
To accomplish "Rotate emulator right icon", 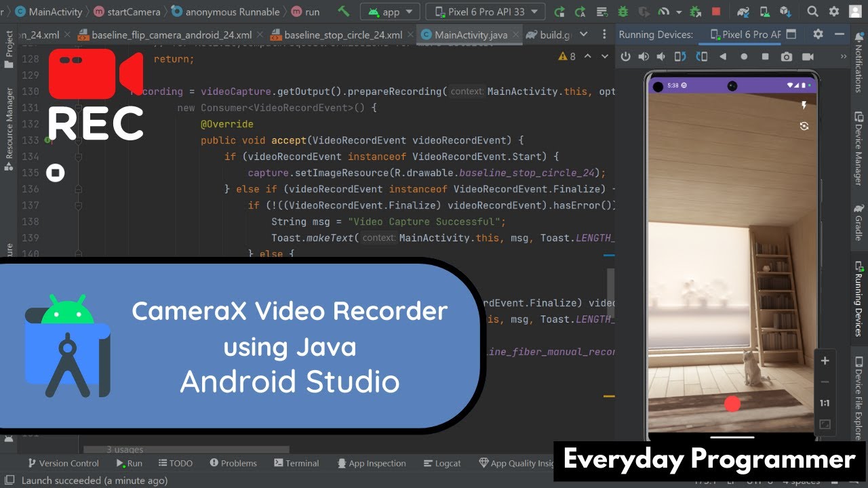I will tap(703, 57).
